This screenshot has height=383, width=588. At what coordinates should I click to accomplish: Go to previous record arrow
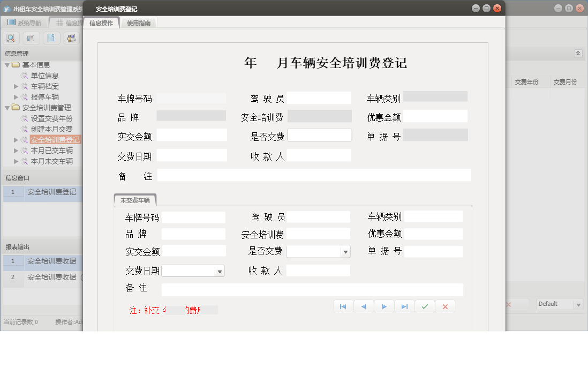point(364,306)
